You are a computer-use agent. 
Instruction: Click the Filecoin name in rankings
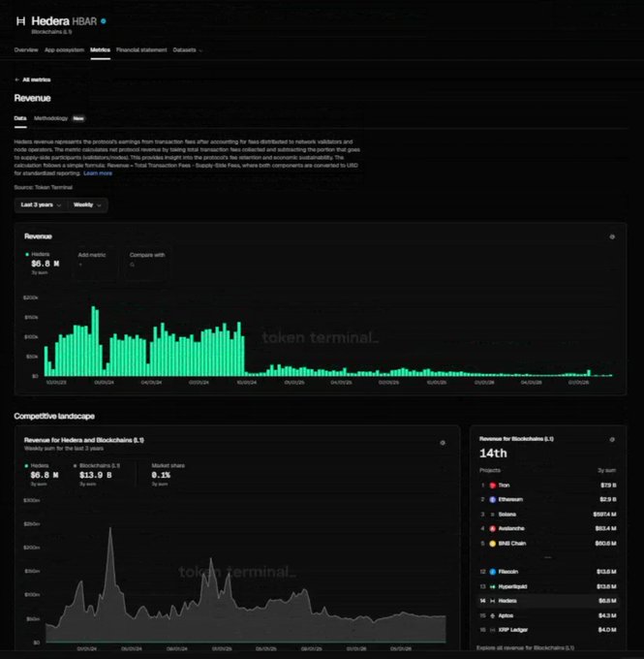[x=508, y=572]
